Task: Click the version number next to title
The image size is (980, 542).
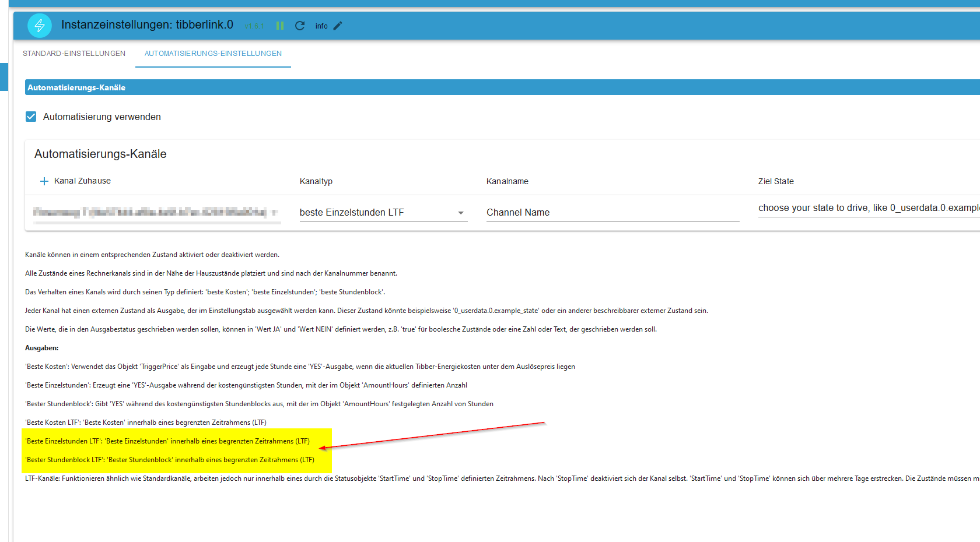Action: [254, 26]
